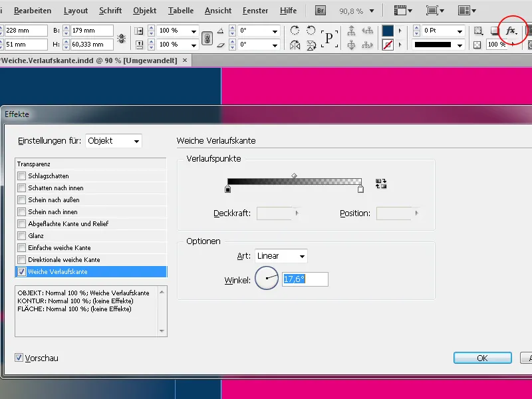Open the vertical scale 100 % dropdown
Screen dimensions: 532x399
(x=194, y=45)
